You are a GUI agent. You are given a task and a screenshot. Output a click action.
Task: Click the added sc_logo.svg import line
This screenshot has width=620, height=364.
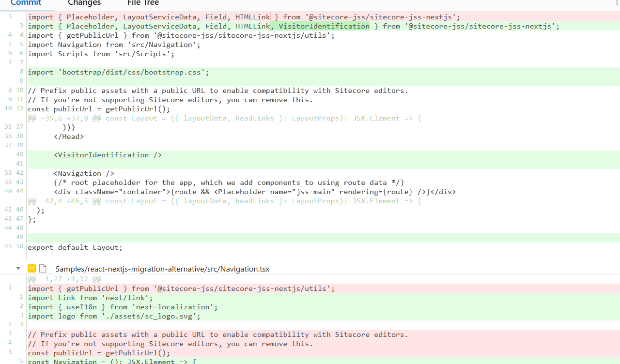[114, 316]
